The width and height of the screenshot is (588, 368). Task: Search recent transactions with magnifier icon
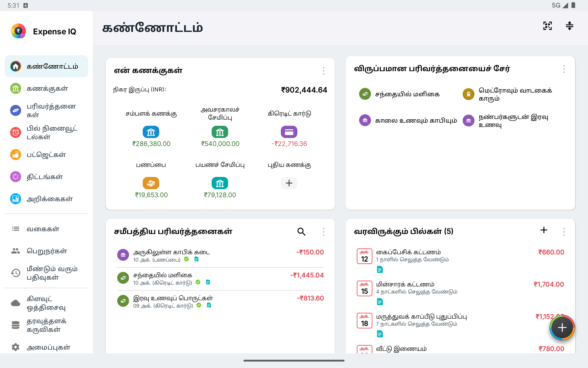tap(301, 232)
